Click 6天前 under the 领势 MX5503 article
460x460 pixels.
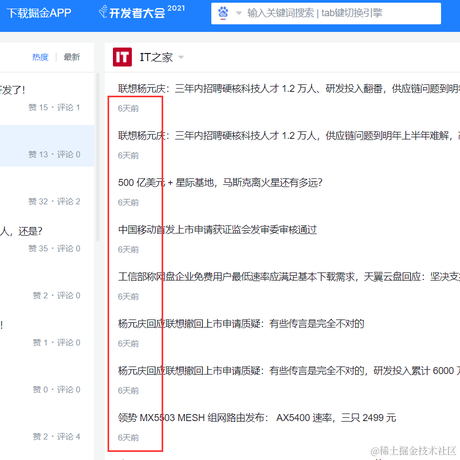[128, 437]
